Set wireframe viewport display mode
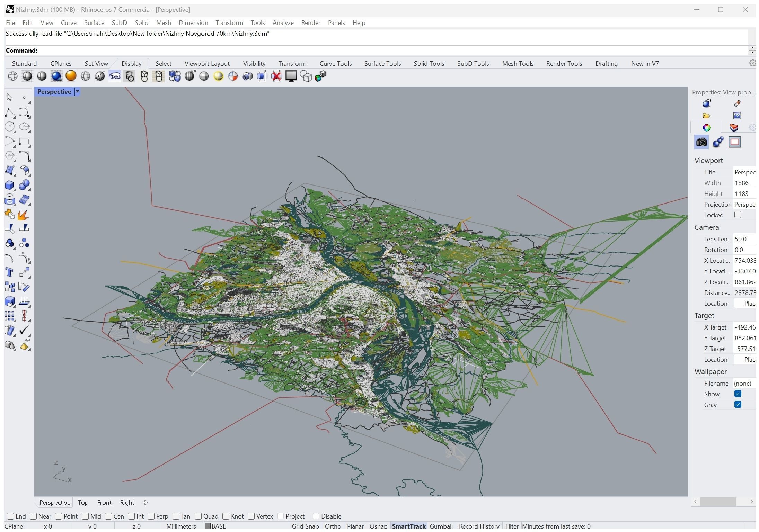The width and height of the screenshot is (759, 532). (x=13, y=76)
